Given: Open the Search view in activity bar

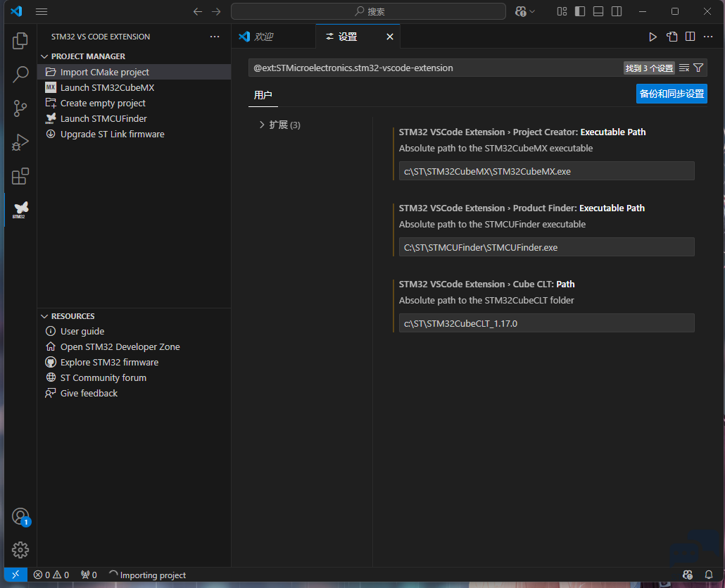Looking at the screenshot, I should pos(20,74).
